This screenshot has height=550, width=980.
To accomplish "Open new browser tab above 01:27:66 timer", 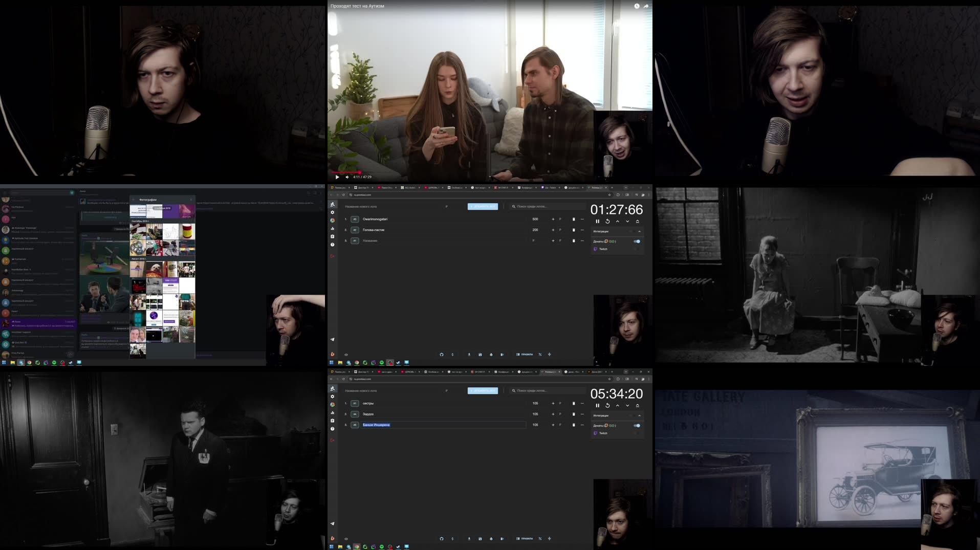I will tap(612, 188).
